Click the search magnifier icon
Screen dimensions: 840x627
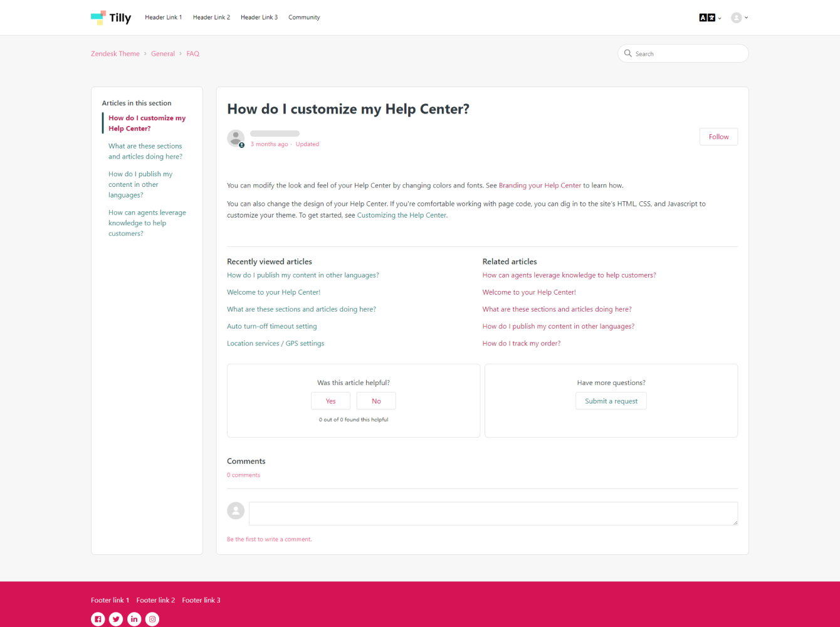627,53
